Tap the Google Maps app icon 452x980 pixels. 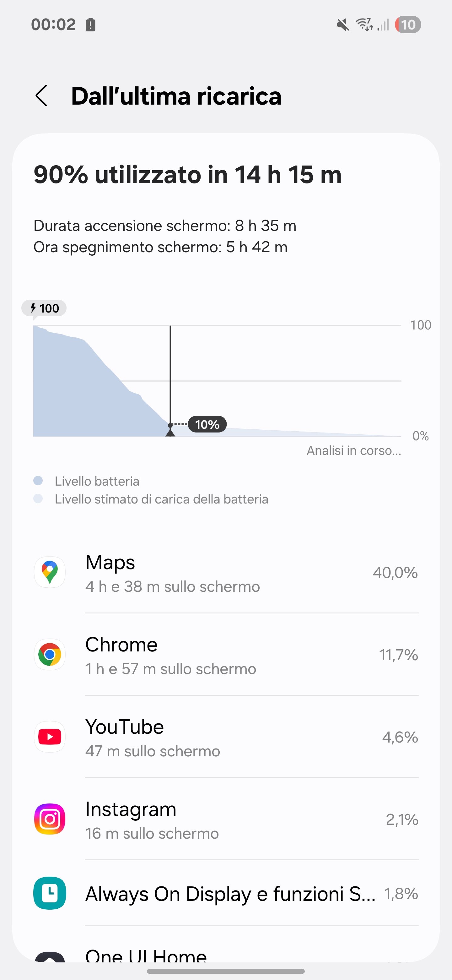coord(50,572)
